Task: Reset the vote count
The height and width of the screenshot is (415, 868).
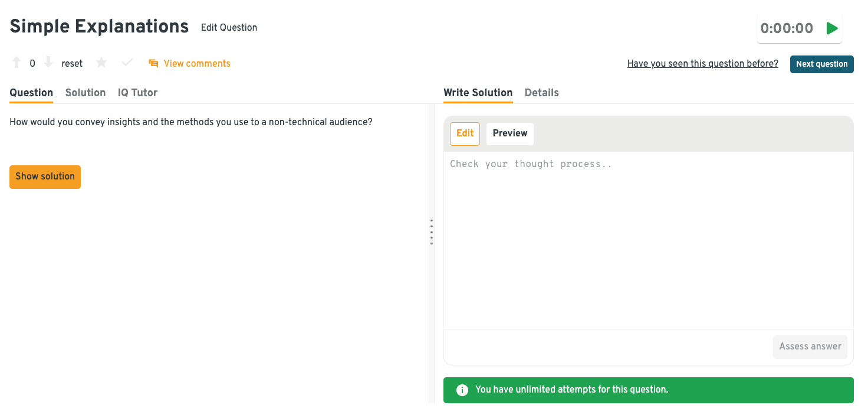Action: tap(72, 63)
